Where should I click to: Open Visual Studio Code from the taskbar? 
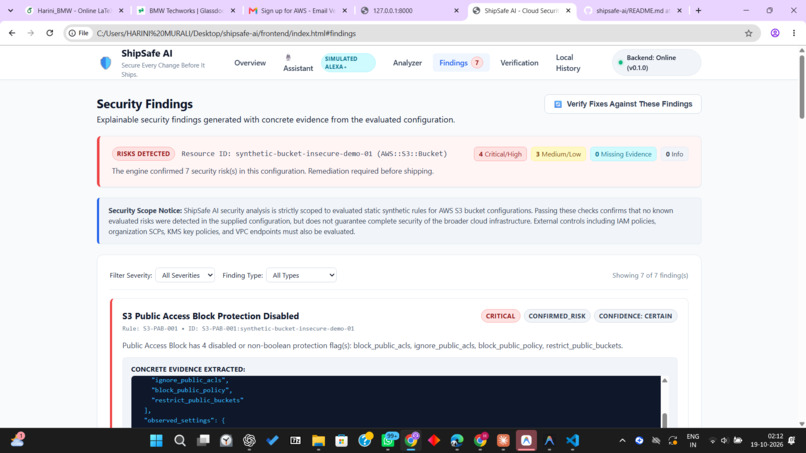572,441
